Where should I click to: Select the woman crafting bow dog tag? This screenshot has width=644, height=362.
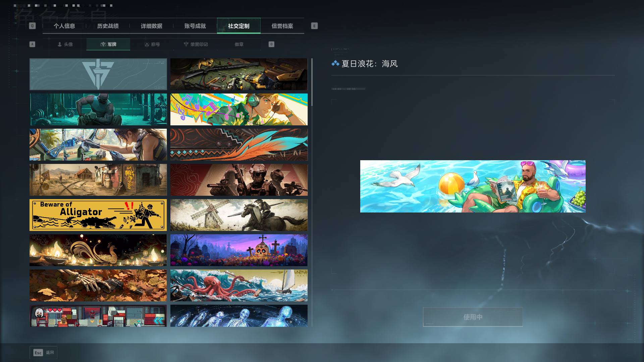(x=98, y=145)
